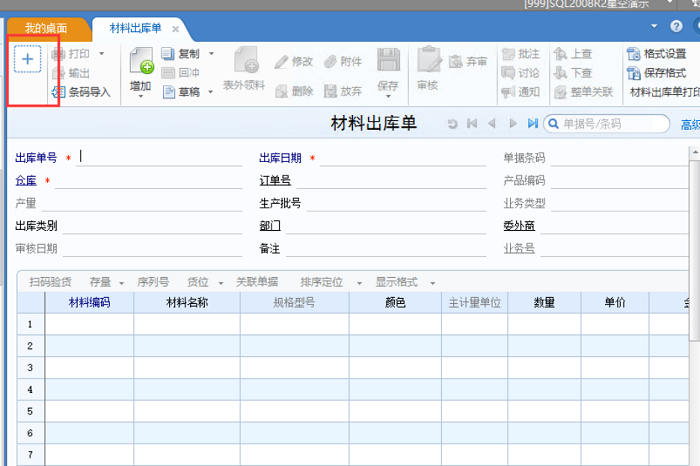Click the 审核 audit clipboard icon
Screen dimensions: 700x466
(x=429, y=59)
